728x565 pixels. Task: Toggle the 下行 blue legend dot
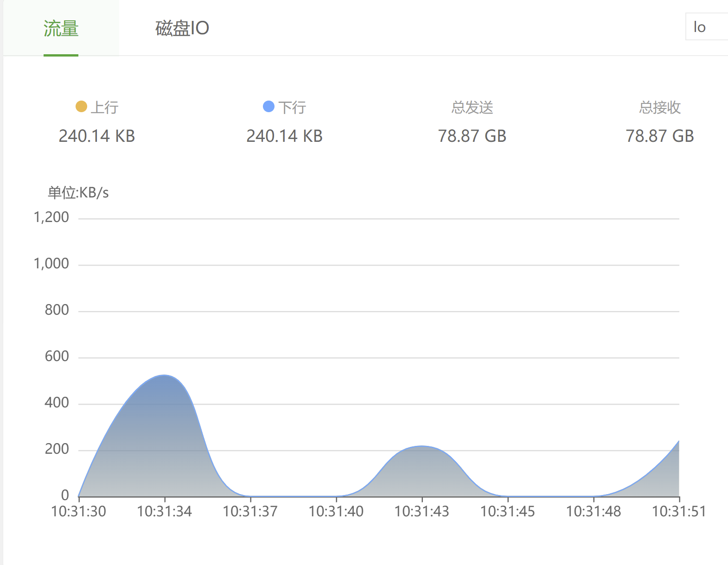tap(268, 107)
